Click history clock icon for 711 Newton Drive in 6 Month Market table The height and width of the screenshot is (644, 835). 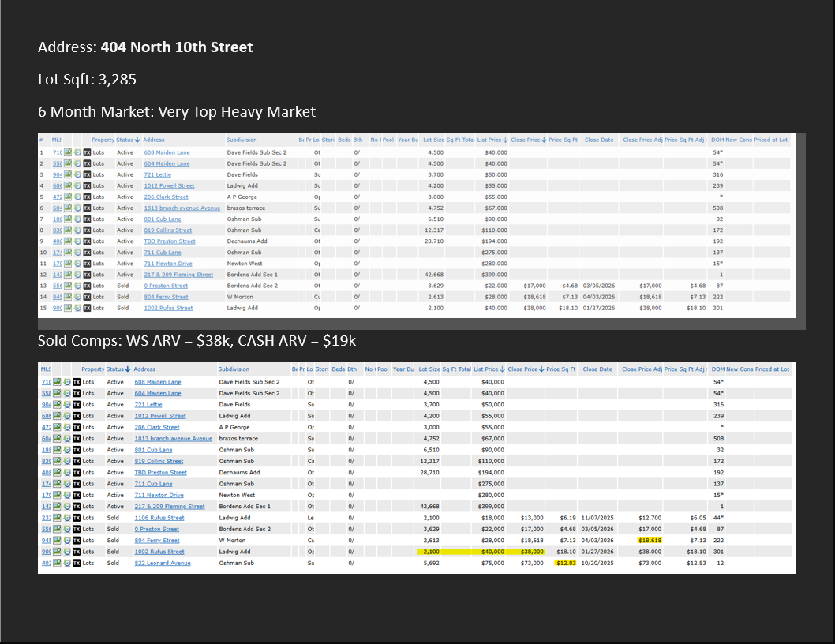tap(78, 264)
